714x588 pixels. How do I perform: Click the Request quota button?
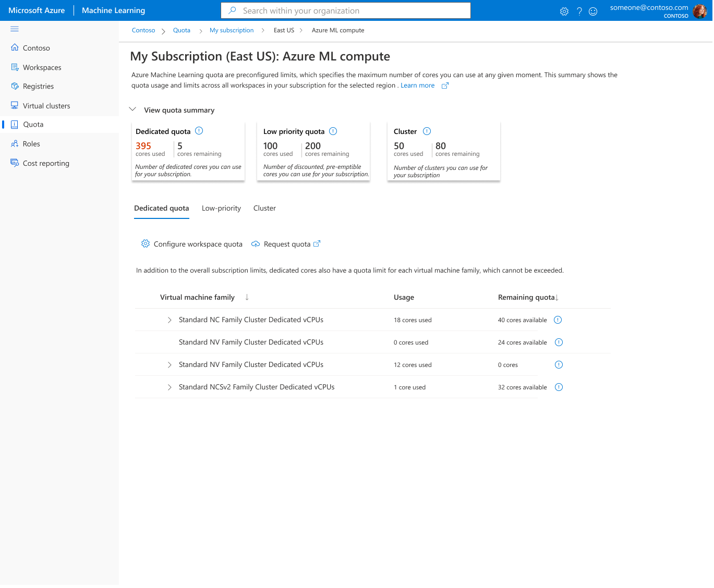pos(286,244)
